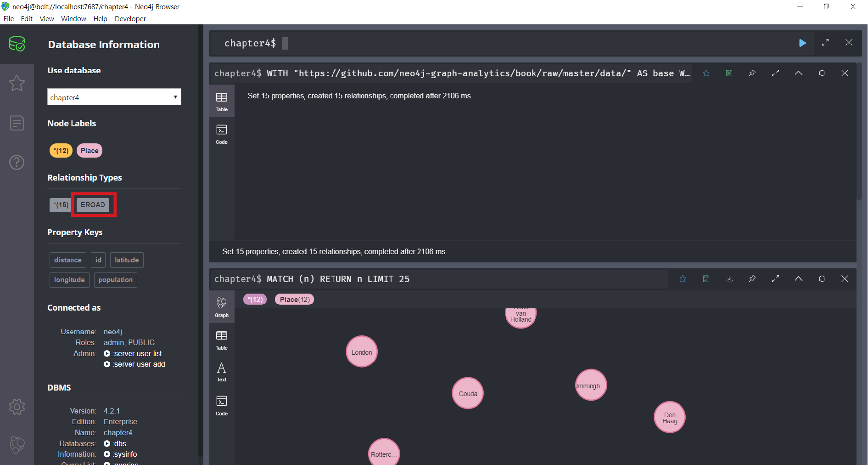868x465 pixels.
Task: Open the Edit menu
Action: tap(27, 18)
